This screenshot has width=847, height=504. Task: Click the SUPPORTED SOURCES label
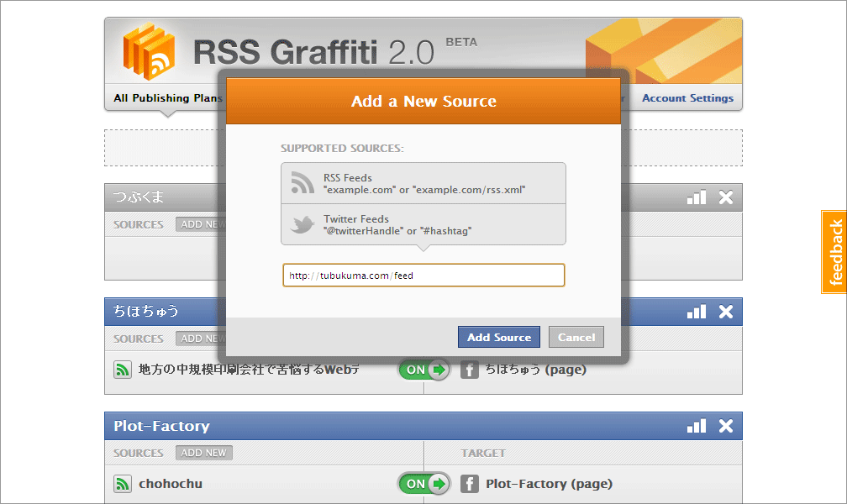coord(342,148)
